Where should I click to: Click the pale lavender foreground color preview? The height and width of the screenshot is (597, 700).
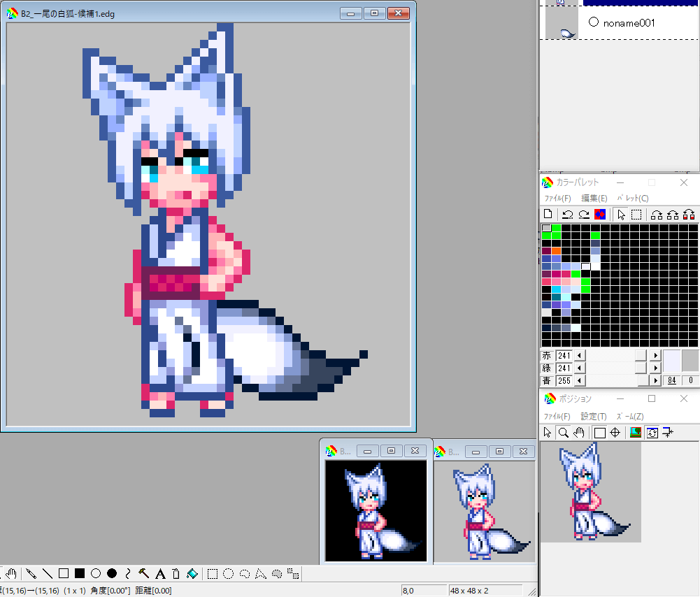tap(672, 361)
